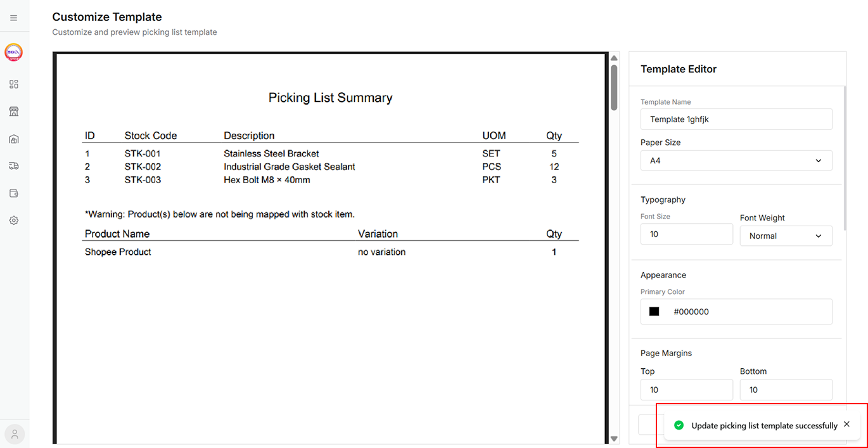Click the "*Warning" unmapped products message
The width and height of the screenshot is (868, 448).
[x=220, y=214]
